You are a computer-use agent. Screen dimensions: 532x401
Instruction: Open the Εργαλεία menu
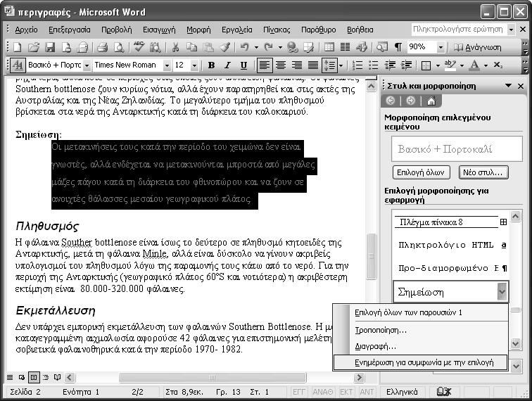pos(237,30)
